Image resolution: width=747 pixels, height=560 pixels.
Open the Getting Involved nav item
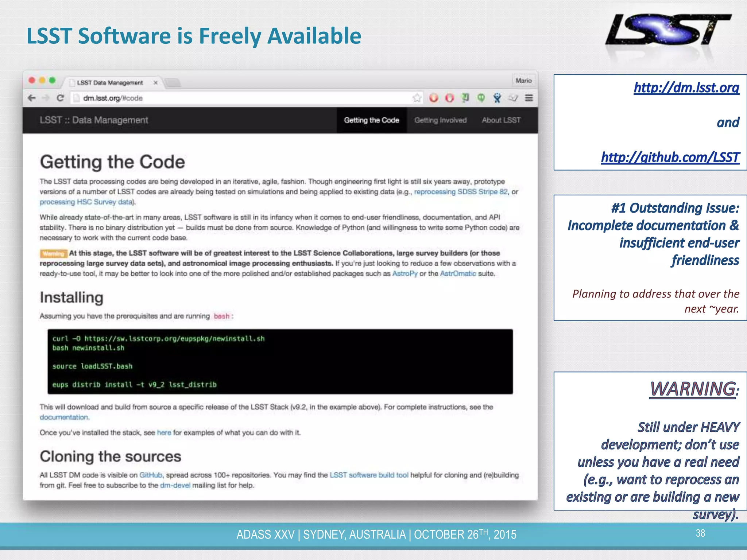[x=440, y=120]
